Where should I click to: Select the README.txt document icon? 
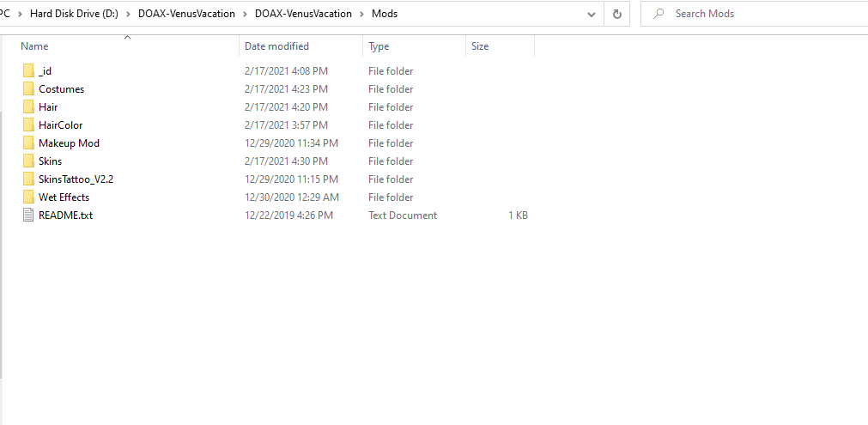[29, 216]
